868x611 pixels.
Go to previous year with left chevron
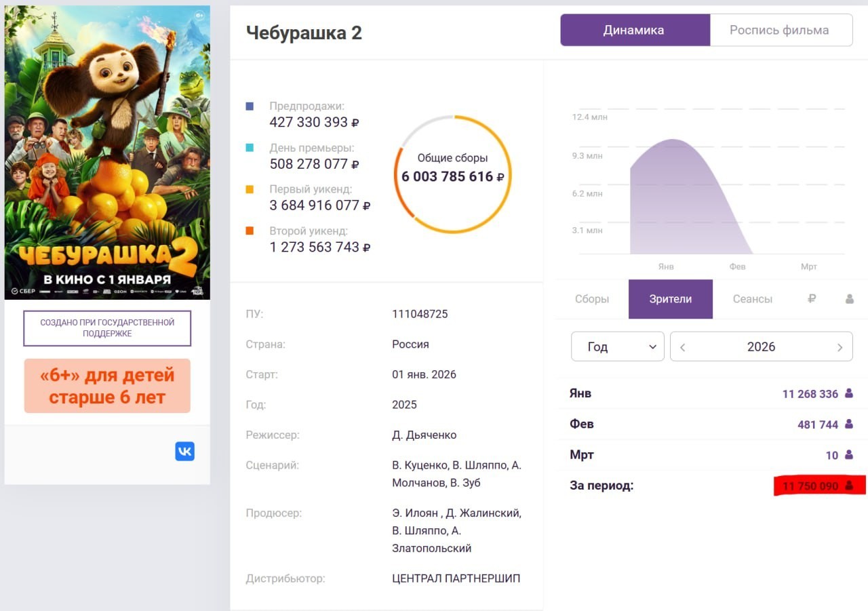point(683,347)
